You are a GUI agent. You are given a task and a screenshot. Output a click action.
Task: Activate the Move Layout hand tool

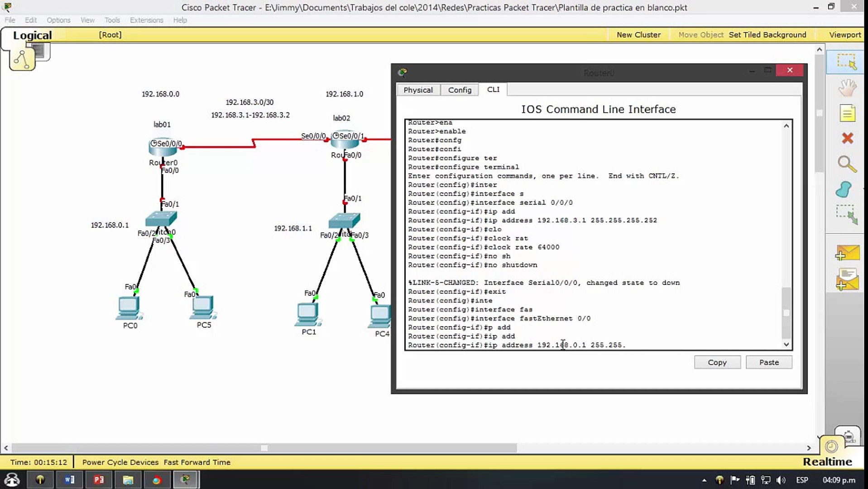pos(847,88)
